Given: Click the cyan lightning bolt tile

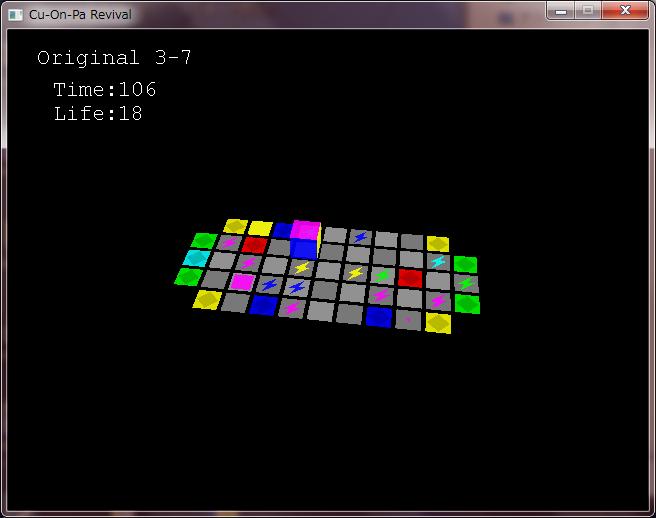Looking at the screenshot, I should [x=437, y=261].
